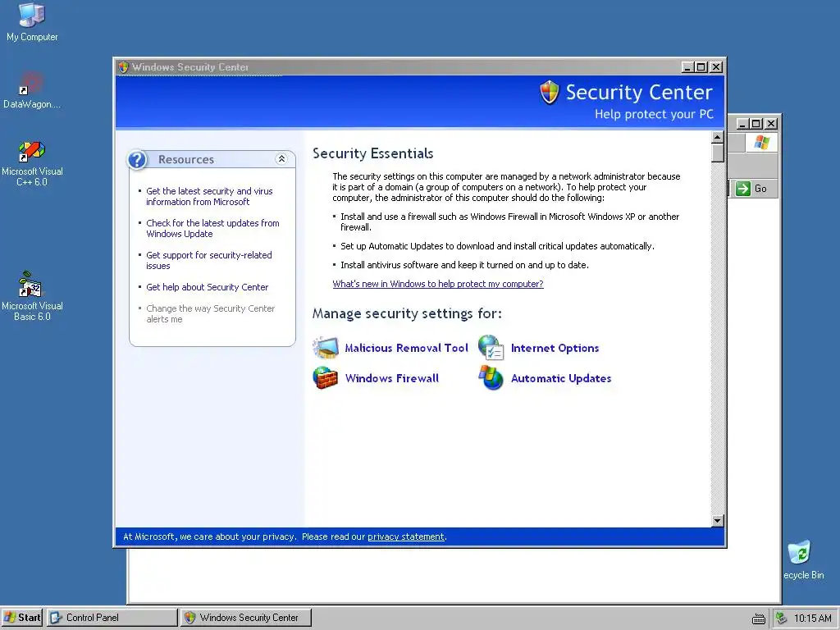Screen dimensions: 840x630
Task: Select Microsoft Visual C++ 6.0 desktop icon
Action: (x=32, y=151)
